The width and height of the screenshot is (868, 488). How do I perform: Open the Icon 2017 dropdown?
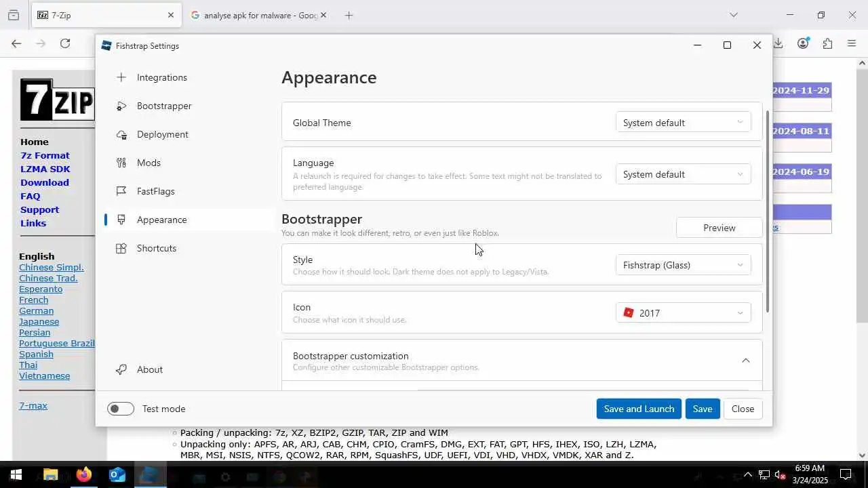pos(683,312)
